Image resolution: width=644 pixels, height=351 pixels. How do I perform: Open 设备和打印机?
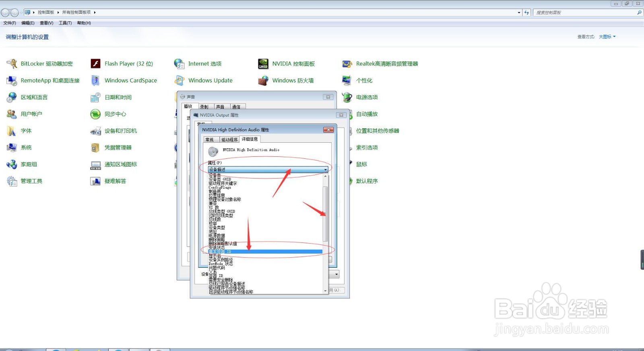pyautogui.click(x=114, y=131)
